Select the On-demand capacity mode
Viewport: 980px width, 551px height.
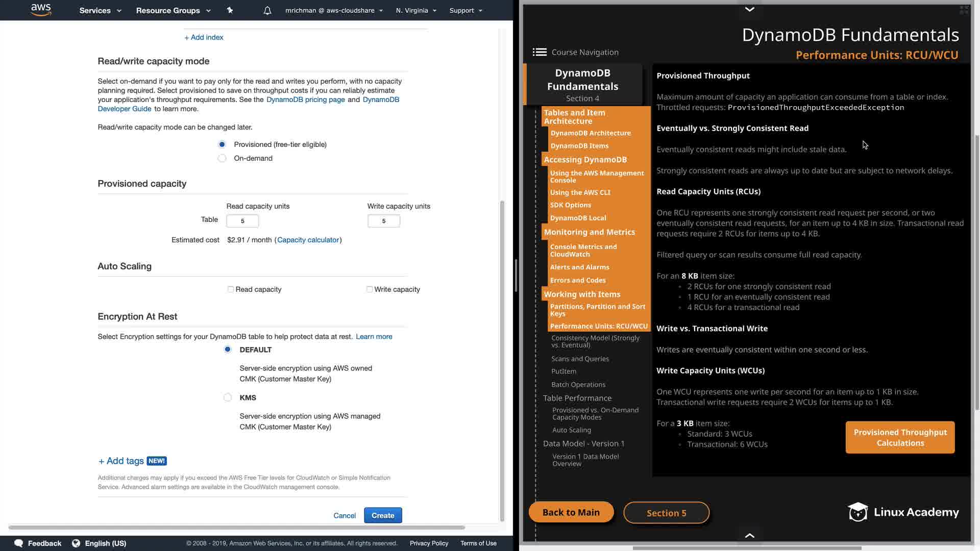point(222,158)
